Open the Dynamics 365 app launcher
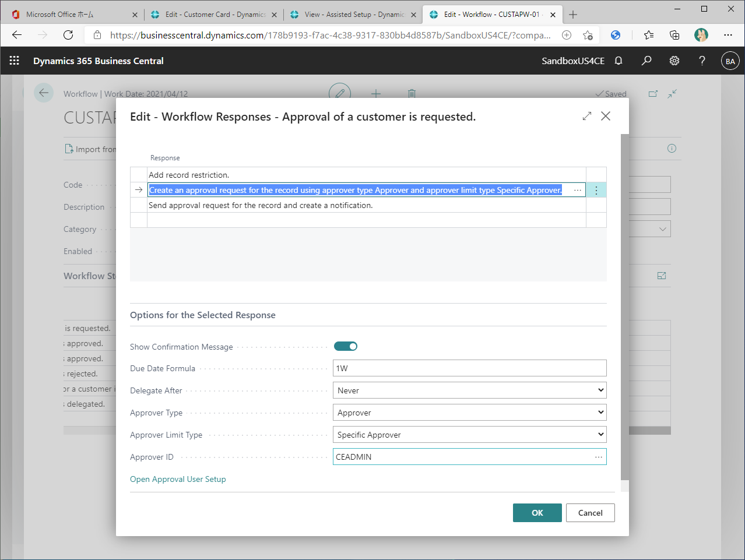This screenshot has width=745, height=560. pyautogui.click(x=14, y=61)
